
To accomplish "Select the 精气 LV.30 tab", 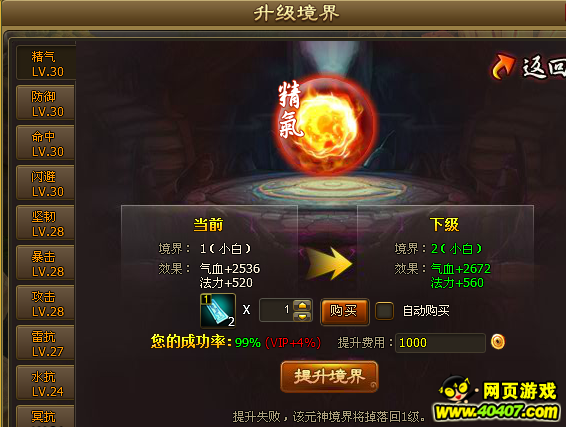I will (x=46, y=63).
